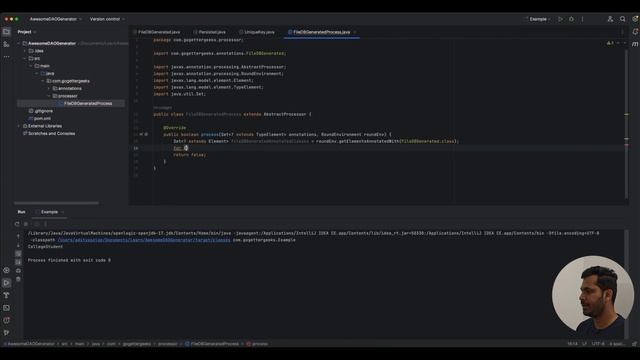Expand the .idea folder

[x=25, y=51]
